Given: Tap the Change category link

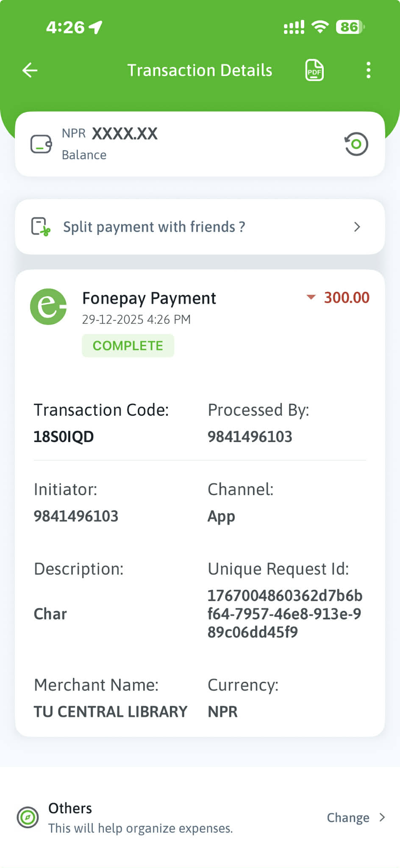Looking at the screenshot, I should pos(348,818).
